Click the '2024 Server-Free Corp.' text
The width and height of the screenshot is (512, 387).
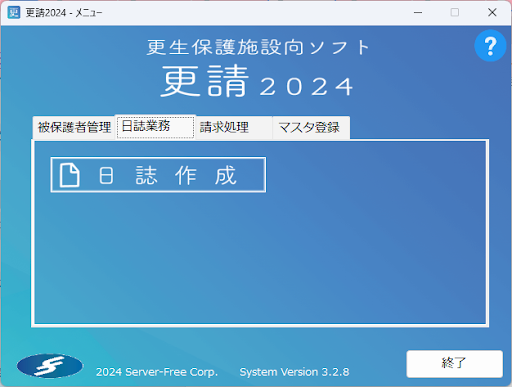(157, 372)
